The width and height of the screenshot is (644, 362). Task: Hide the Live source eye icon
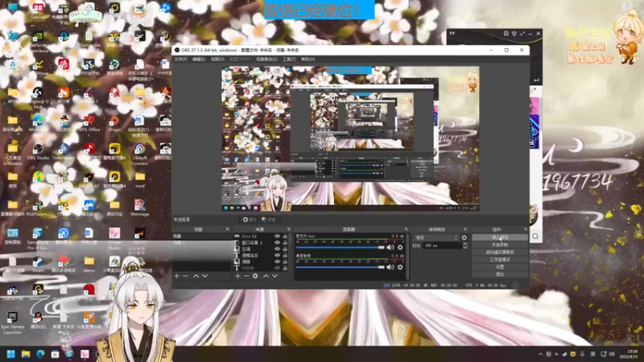(277, 237)
